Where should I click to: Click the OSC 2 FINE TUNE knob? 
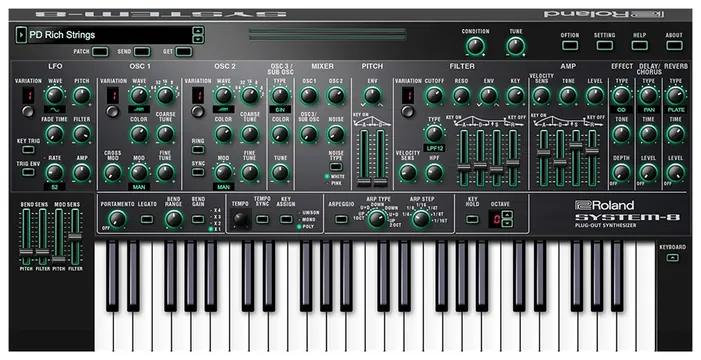pyautogui.click(x=250, y=172)
